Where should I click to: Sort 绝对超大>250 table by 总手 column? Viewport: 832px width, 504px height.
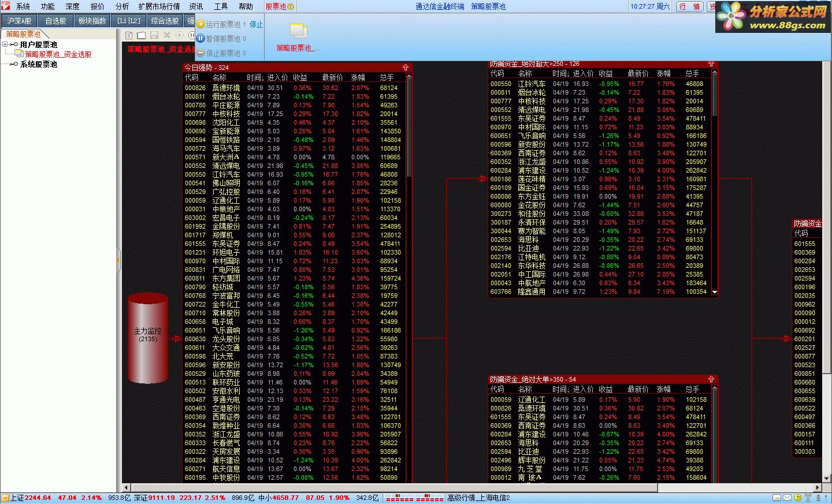click(693, 73)
